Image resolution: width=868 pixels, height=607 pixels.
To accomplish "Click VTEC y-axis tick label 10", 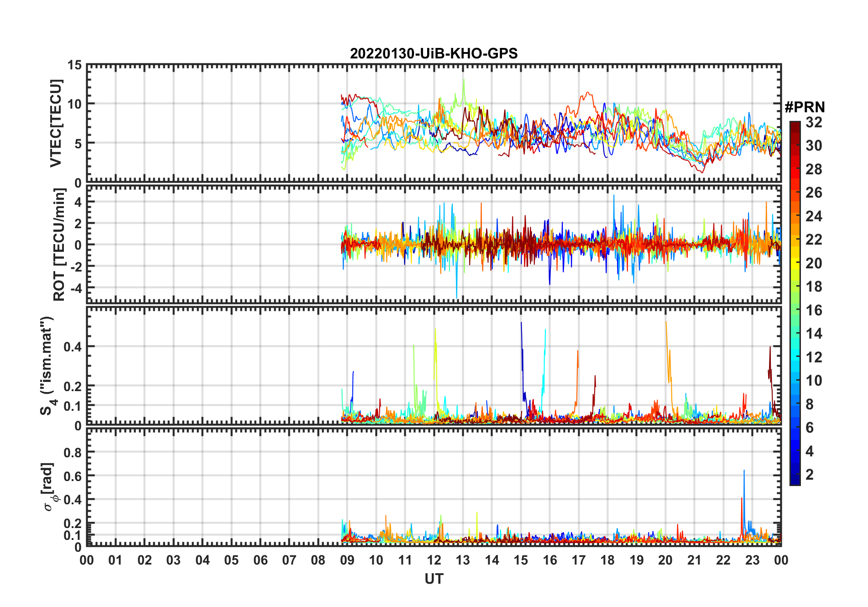I will click(x=74, y=104).
